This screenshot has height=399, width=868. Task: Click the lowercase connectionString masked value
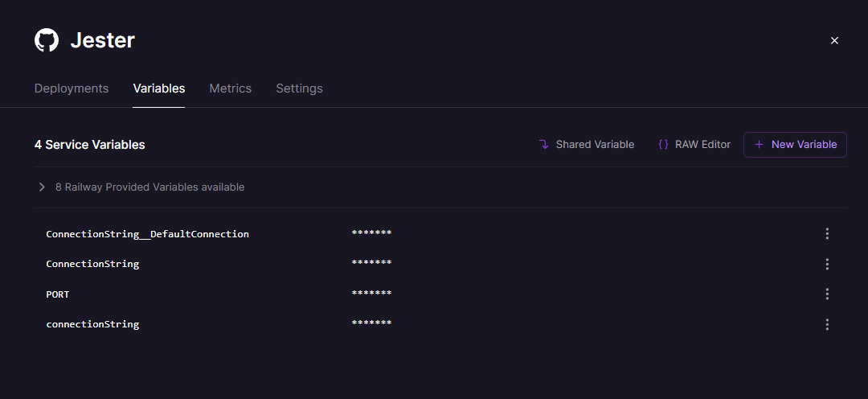coord(371,324)
